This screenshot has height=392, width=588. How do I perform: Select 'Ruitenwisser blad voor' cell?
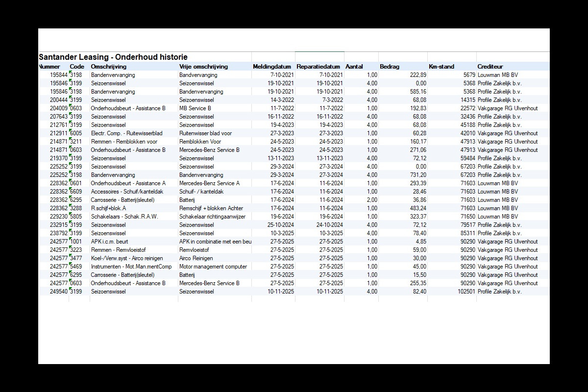[206, 133]
